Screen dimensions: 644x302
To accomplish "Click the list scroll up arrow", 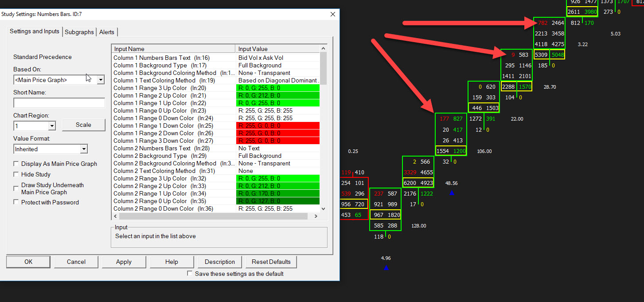I will tap(323, 49).
